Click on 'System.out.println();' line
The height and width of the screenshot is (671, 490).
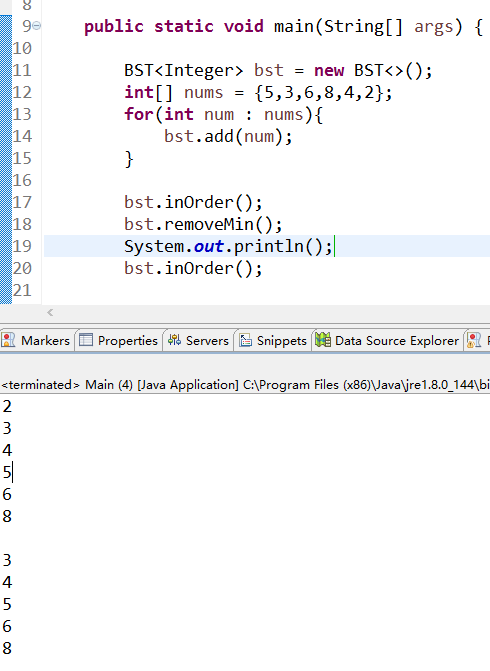coord(228,246)
